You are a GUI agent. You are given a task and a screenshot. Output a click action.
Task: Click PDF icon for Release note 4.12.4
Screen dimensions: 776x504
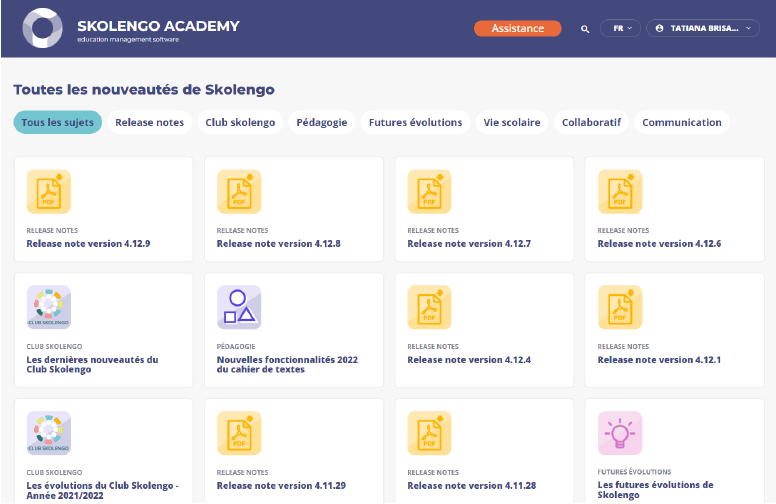pos(429,307)
